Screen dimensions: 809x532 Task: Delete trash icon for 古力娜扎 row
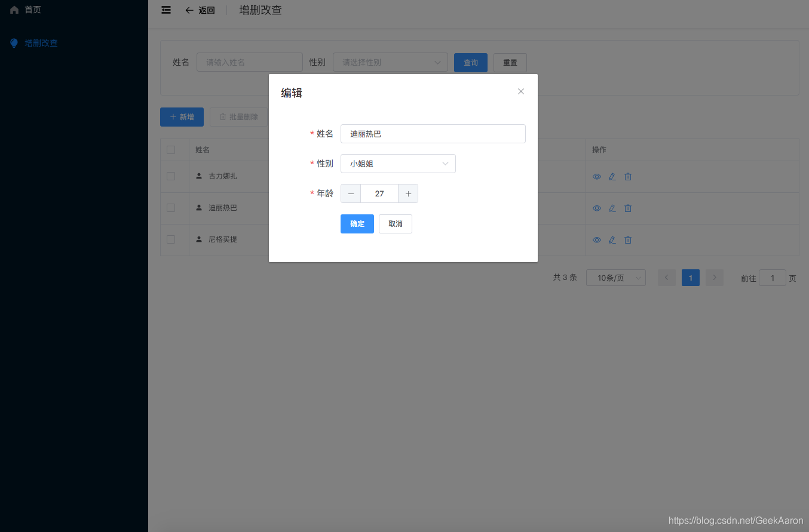(x=628, y=177)
